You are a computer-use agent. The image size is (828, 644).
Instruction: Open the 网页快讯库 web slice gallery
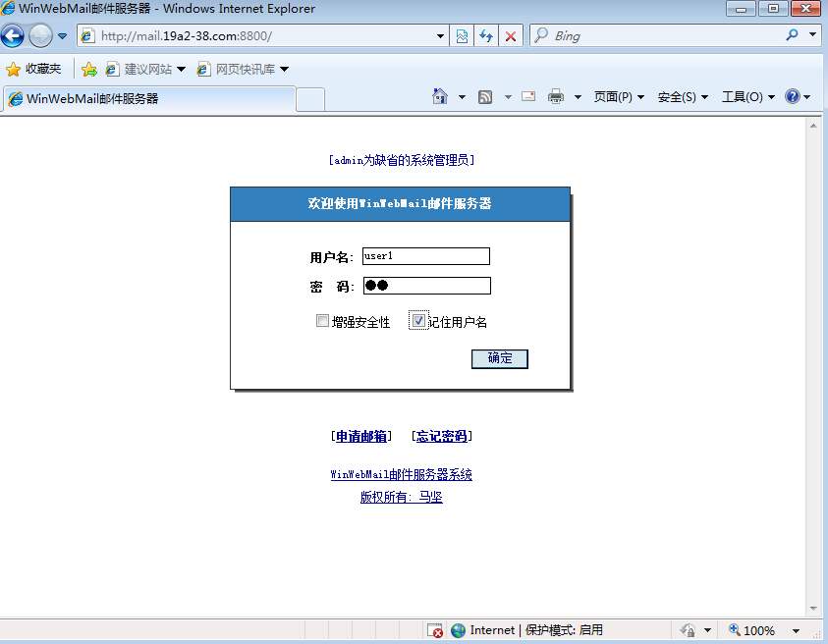point(243,69)
